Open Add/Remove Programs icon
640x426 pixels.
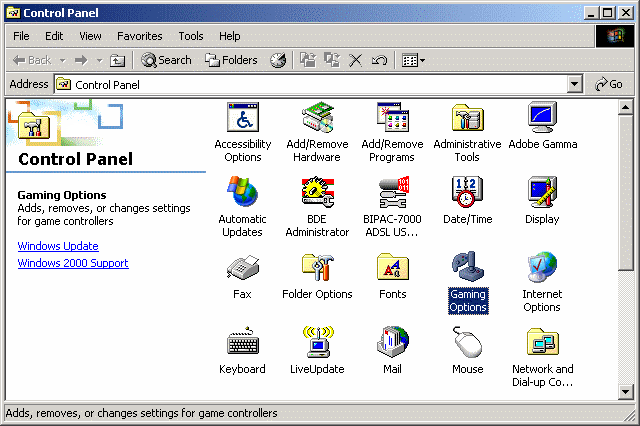coord(393,117)
